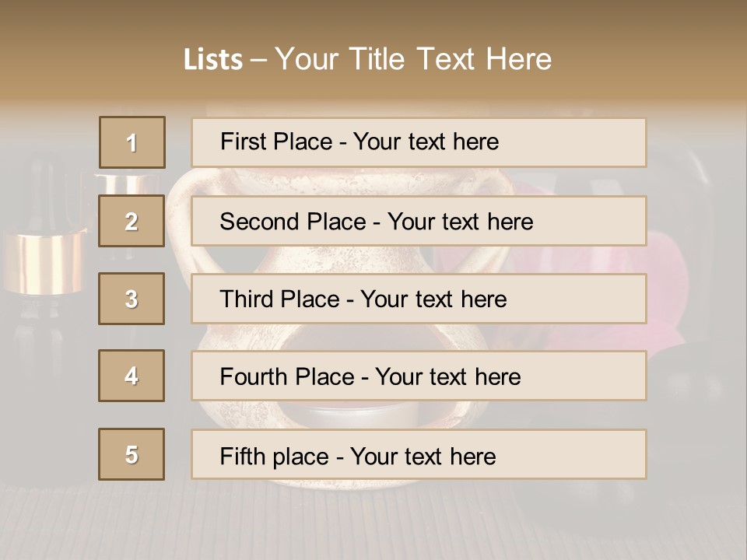Click the word 'First' in the top bar
Viewport: 747px width, 560px height.
tap(242, 142)
